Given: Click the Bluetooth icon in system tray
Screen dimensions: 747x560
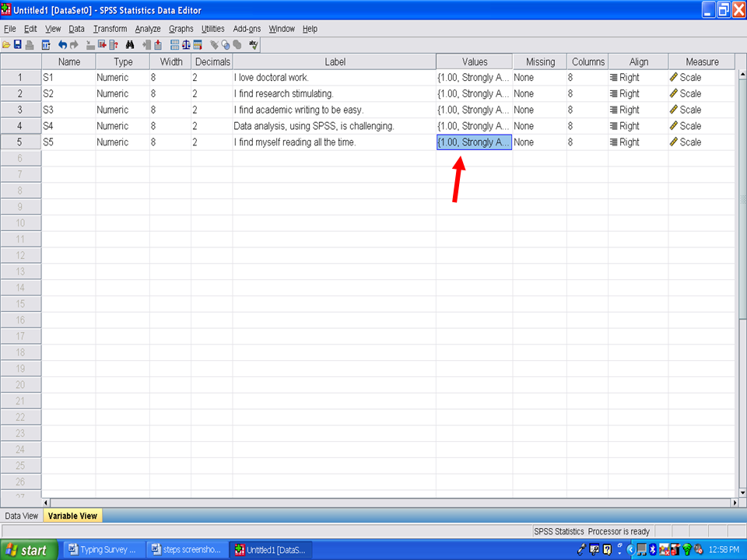Looking at the screenshot, I should [x=652, y=550].
